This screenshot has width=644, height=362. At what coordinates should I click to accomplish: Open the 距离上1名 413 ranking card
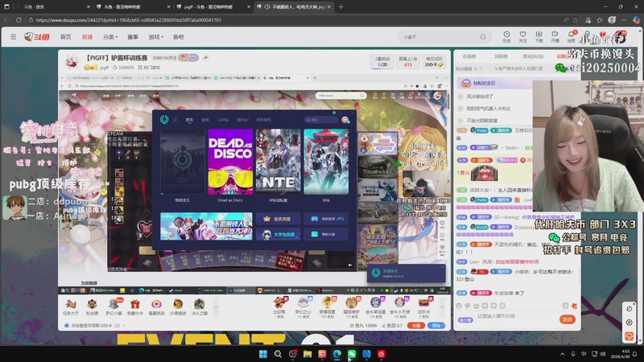click(408, 62)
